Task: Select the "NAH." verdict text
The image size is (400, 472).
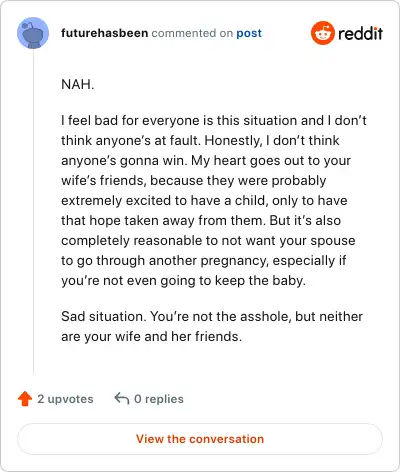Action: point(78,84)
